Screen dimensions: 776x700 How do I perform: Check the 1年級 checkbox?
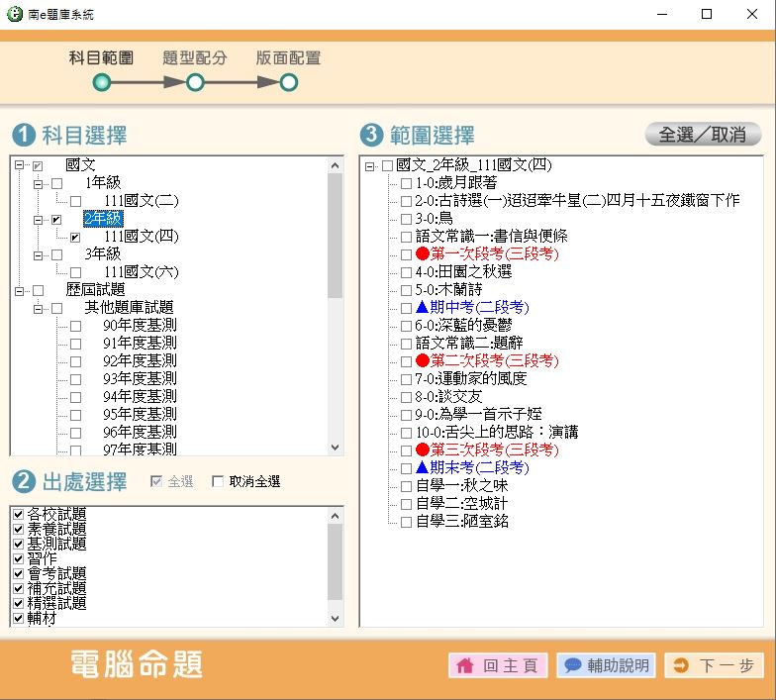[57, 184]
